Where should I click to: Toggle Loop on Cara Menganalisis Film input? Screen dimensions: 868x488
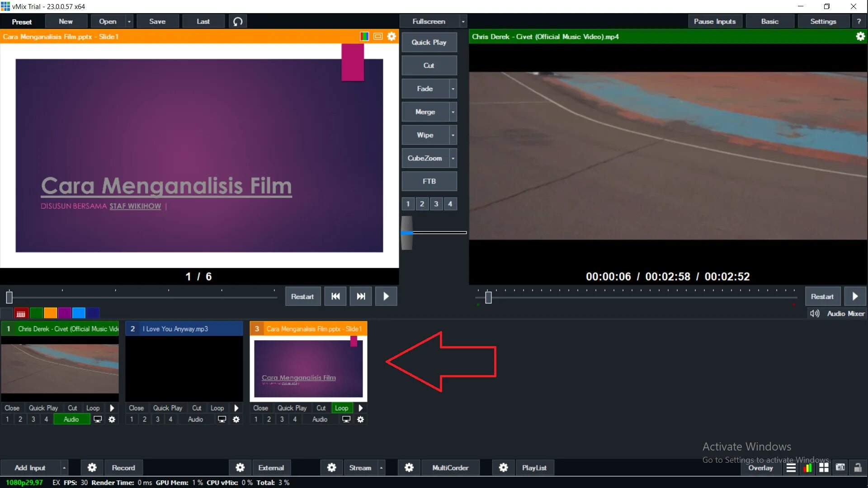coord(341,408)
